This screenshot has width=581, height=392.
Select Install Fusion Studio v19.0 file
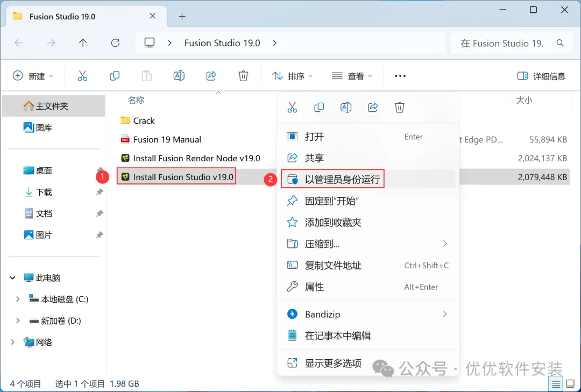[x=176, y=177]
